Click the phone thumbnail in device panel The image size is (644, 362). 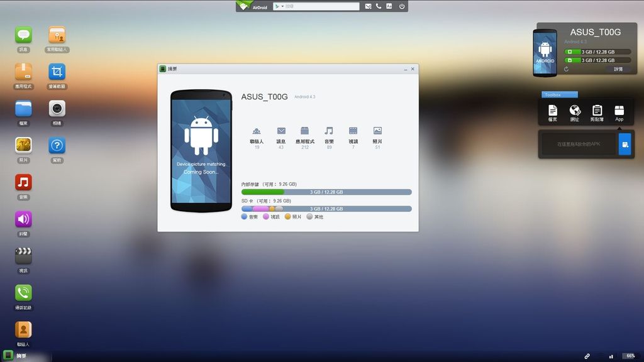(545, 53)
